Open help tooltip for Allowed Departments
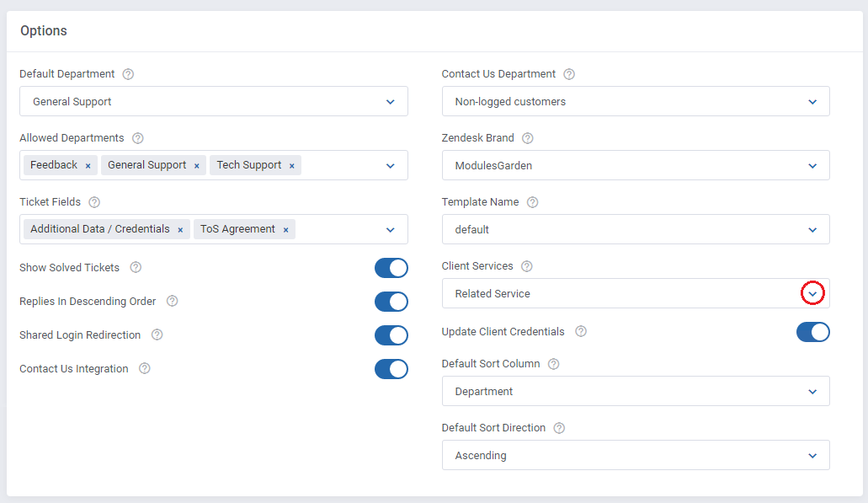Viewport: 868px width, 503px height. [138, 138]
